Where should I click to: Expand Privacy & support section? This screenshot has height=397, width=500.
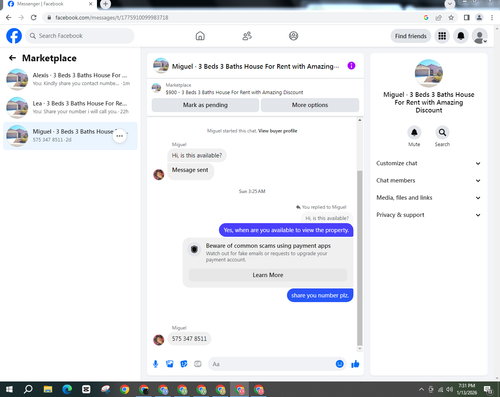429,215
